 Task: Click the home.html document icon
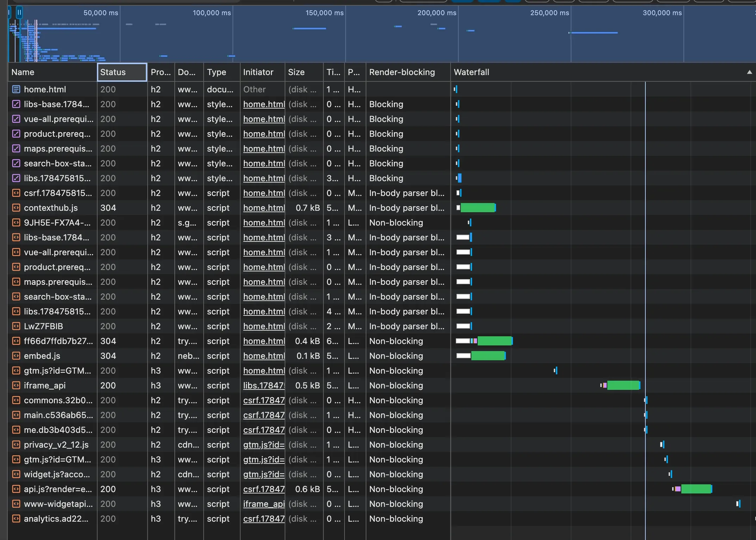point(16,89)
